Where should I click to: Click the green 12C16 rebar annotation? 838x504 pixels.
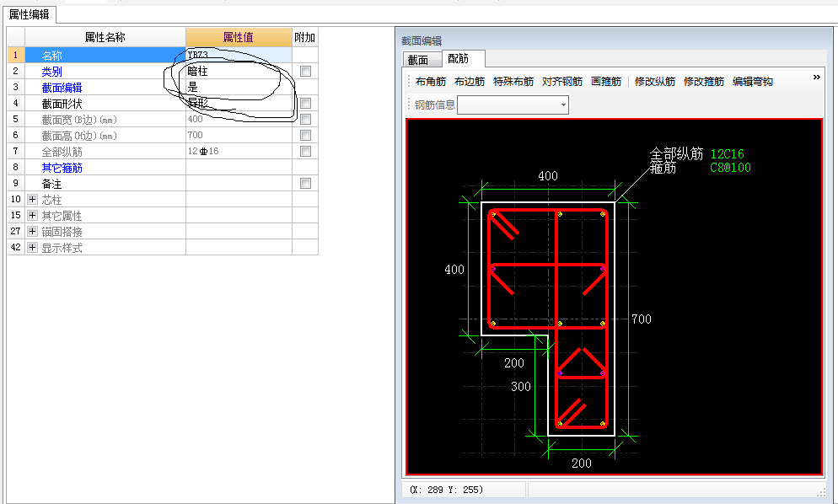(x=727, y=154)
